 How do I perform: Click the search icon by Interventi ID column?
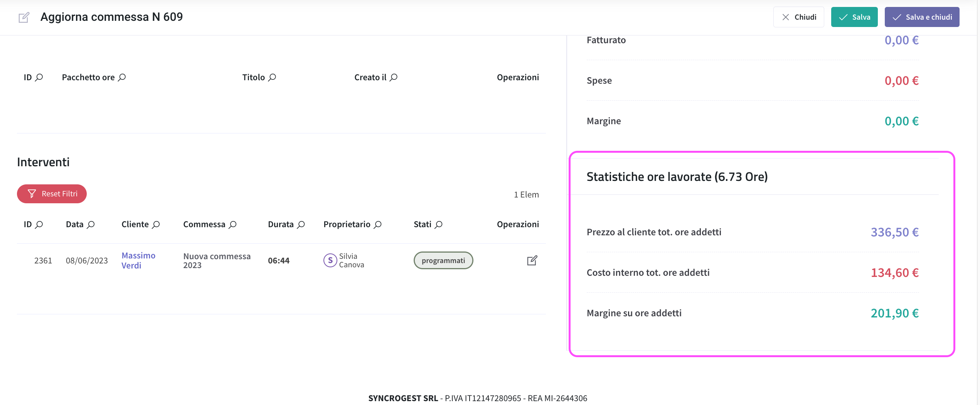39,224
